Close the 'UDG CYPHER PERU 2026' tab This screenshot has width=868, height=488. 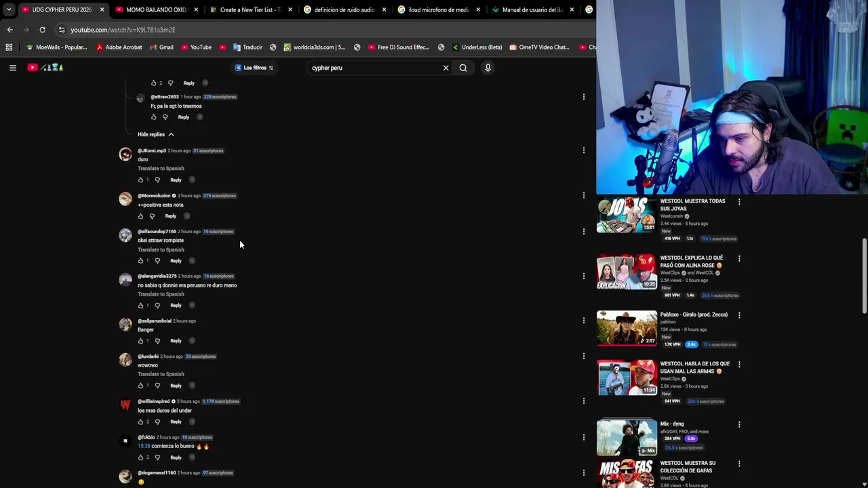click(102, 9)
